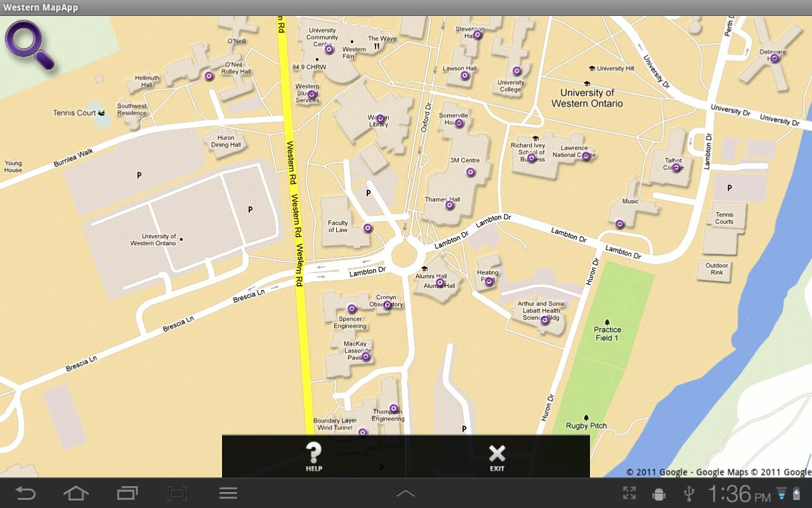812x508 pixels.
Task: Tap the USB connection status icon
Action: [689, 493]
